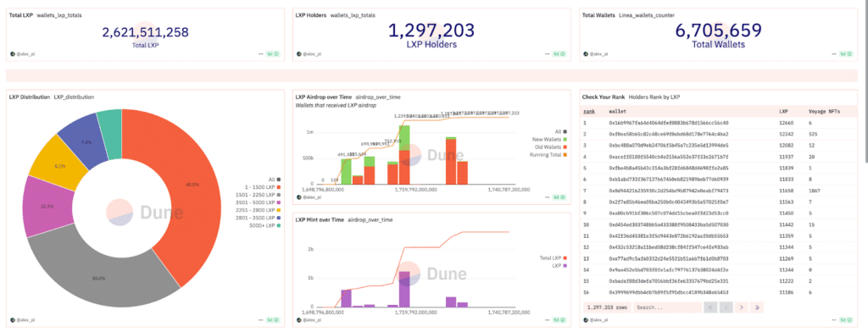
Task: Toggle the purple LXP series in the mint legend
Action: pyautogui.click(x=559, y=266)
